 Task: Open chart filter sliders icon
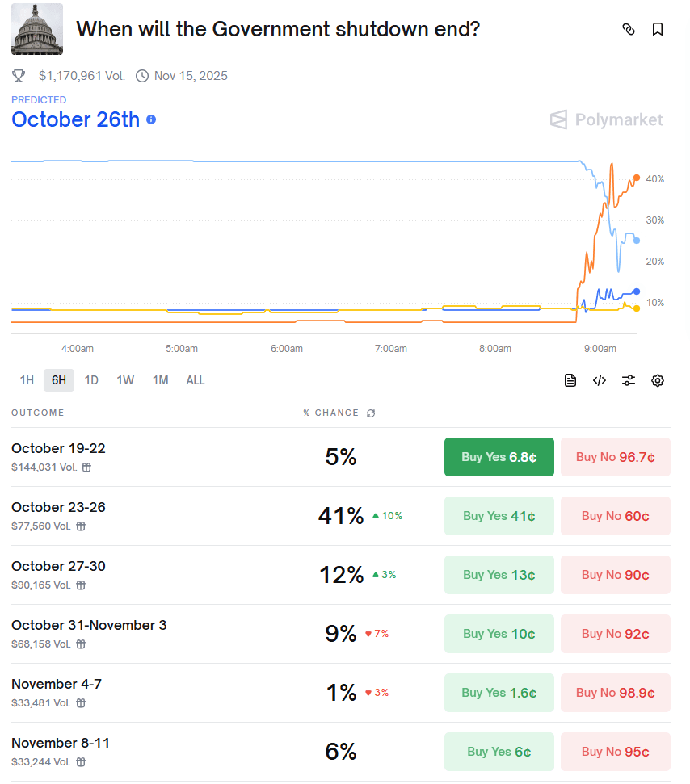(x=629, y=380)
